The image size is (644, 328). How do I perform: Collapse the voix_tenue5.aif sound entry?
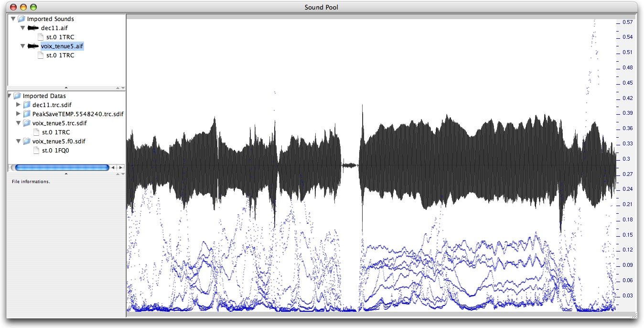coord(22,46)
